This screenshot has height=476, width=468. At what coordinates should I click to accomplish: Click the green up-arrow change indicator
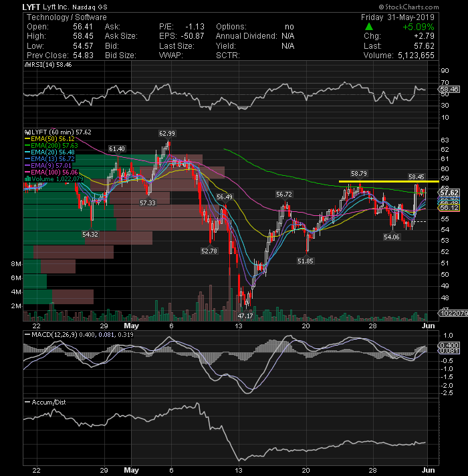tap(369, 27)
